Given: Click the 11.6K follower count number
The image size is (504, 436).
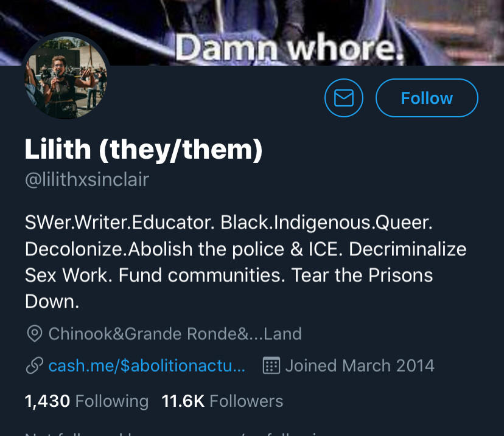Looking at the screenshot, I should pos(183,401).
